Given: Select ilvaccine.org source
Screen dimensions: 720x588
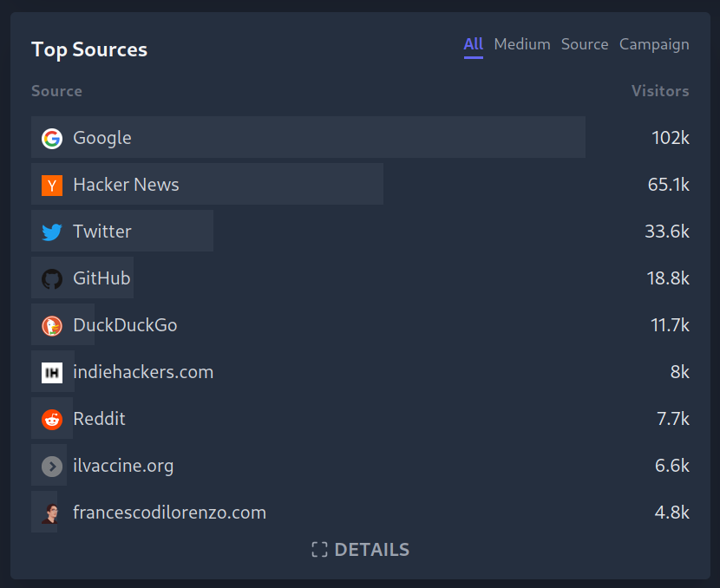Looking at the screenshot, I should [123, 466].
